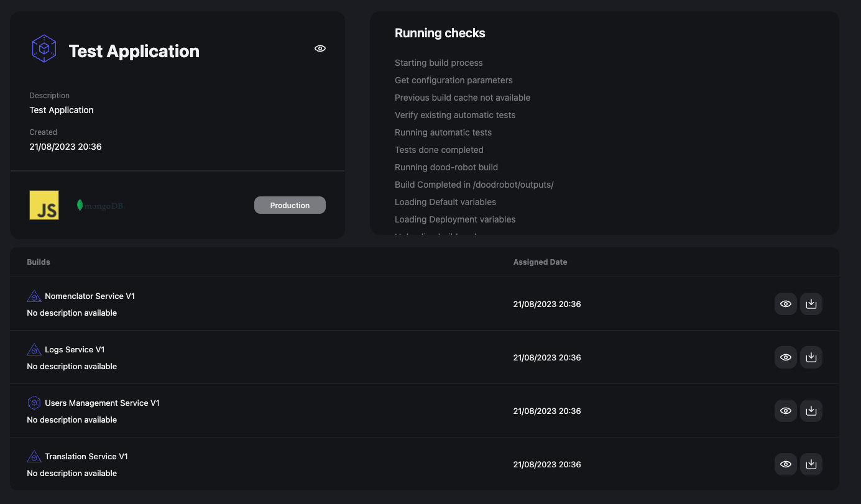This screenshot has height=504, width=861.
Task: Open the Nomenclator Service V1 link
Action: pos(90,296)
